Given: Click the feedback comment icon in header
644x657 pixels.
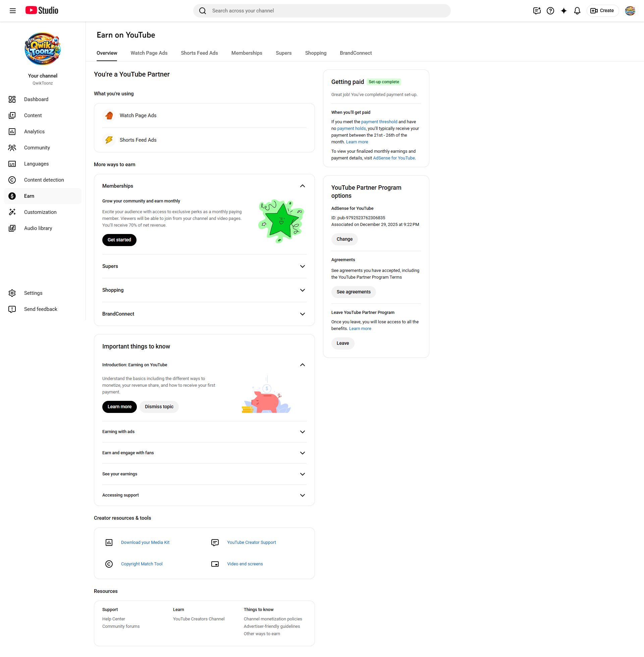Looking at the screenshot, I should pos(537,11).
